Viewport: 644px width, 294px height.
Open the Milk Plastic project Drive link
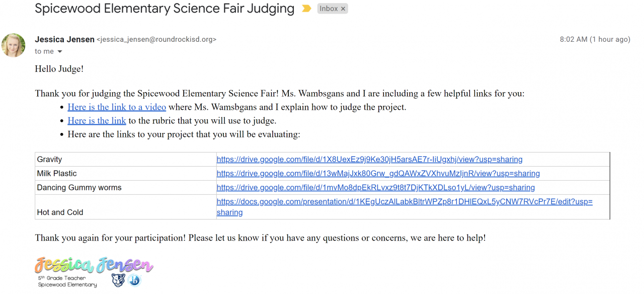tap(378, 173)
